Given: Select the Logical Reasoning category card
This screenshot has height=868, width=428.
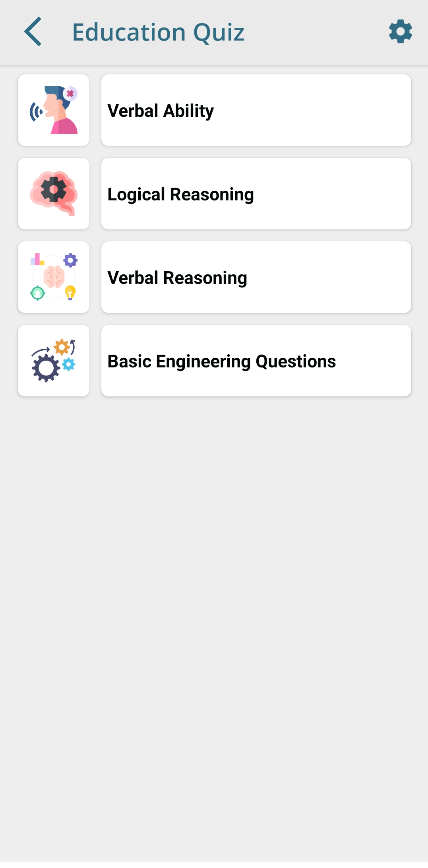Looking at the screenshot, I should pos(256,194).
